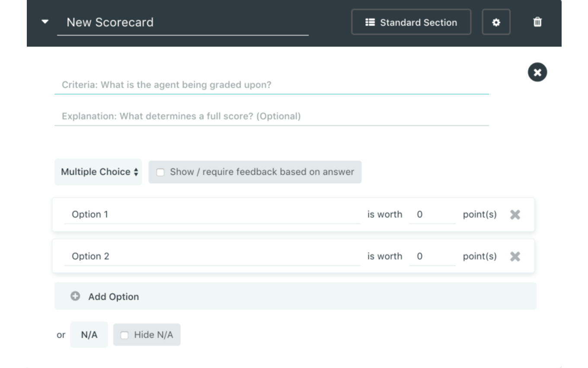
Task: Click the Option 1 name field
Action: 212,215
